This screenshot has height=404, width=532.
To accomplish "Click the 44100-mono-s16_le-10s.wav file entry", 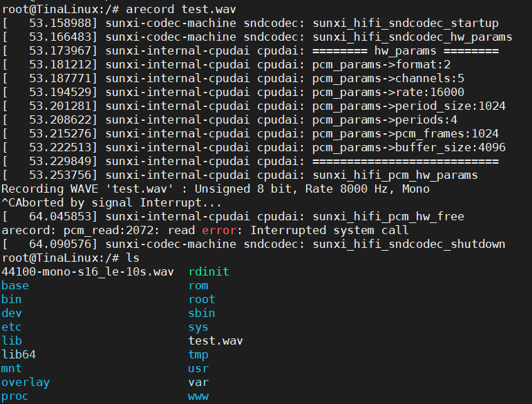I will (88, 271).
